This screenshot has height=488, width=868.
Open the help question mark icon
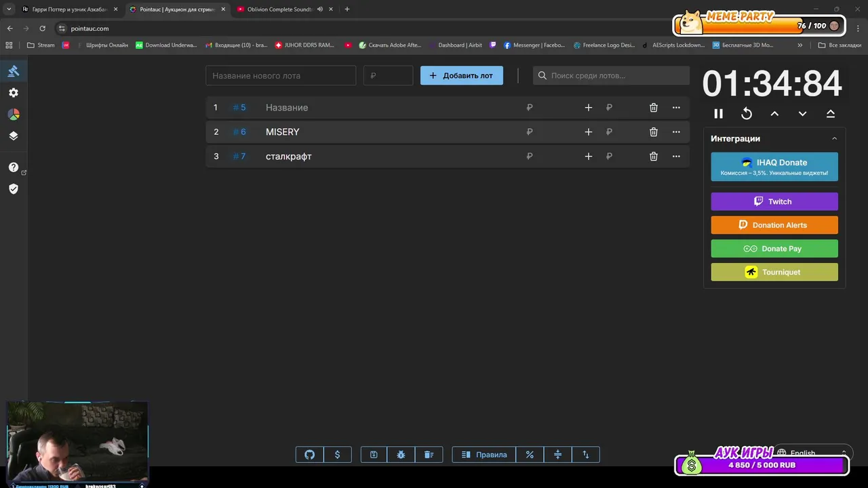14,167
